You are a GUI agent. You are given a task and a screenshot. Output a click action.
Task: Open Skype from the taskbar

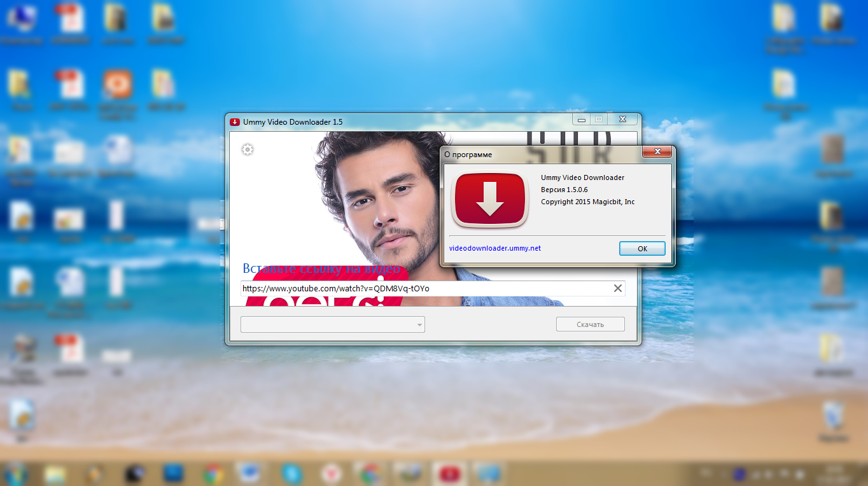[292, 473]
